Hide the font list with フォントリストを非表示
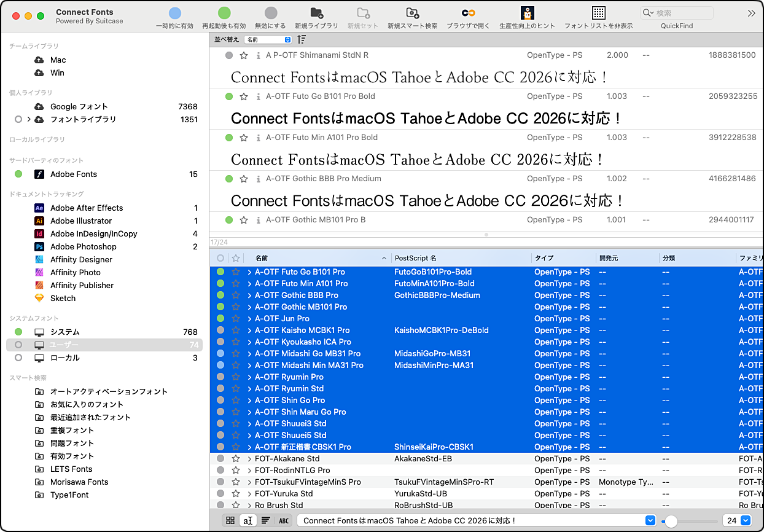The image size is (764, 532). 598,13
